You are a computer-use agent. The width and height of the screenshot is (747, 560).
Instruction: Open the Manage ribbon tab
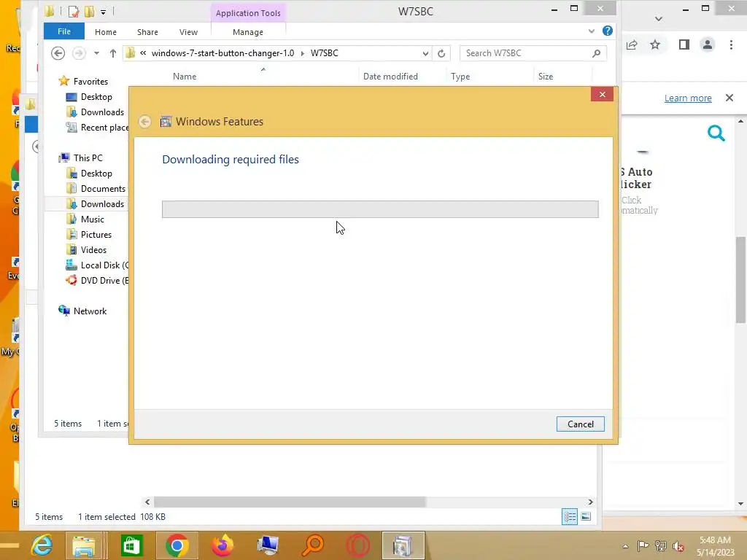248,32
